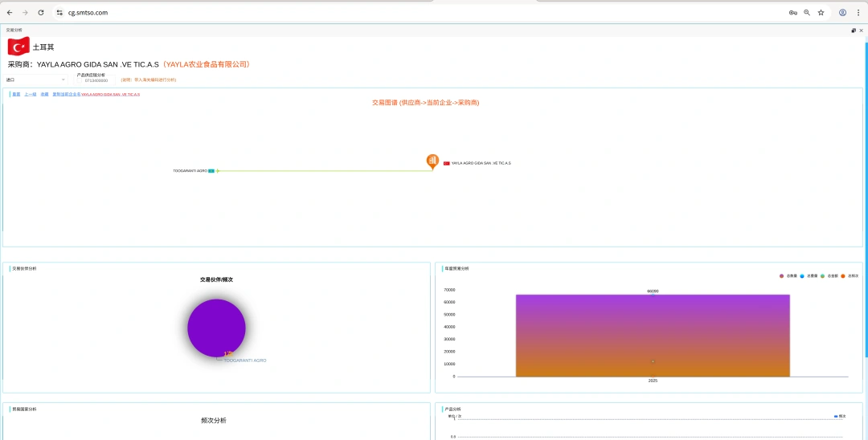Image resolution: width=868 pixels, height=440 pixels.
Task: Click the 重置 link in graph toolbar
Action: 16,94
